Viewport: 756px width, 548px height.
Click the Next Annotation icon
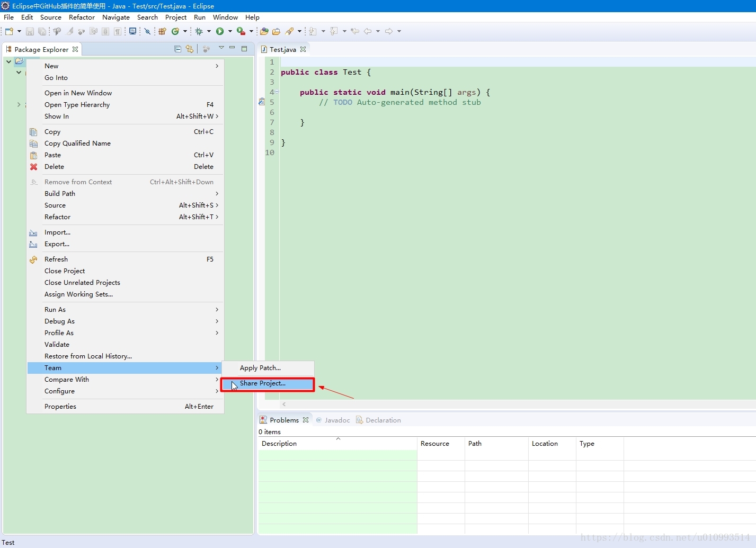tap(312, 31)
